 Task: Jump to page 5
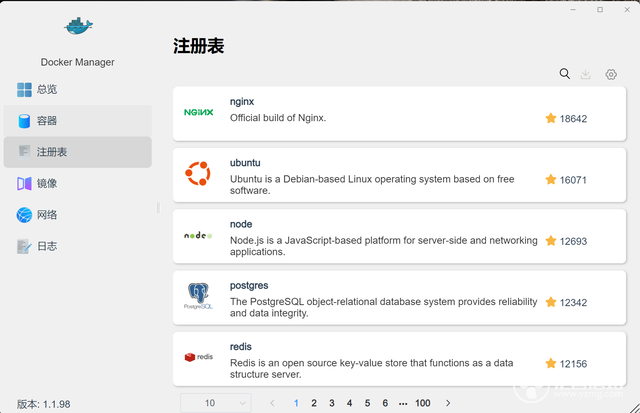[x=367, y=403]
